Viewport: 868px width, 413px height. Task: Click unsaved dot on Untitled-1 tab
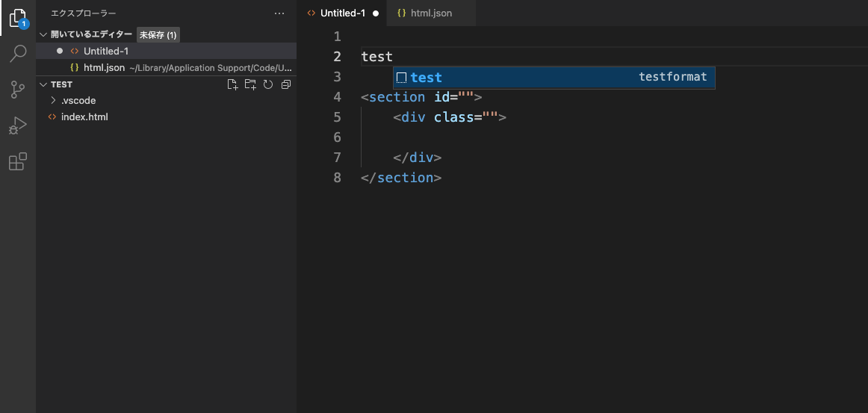click(x=376, y=13)
